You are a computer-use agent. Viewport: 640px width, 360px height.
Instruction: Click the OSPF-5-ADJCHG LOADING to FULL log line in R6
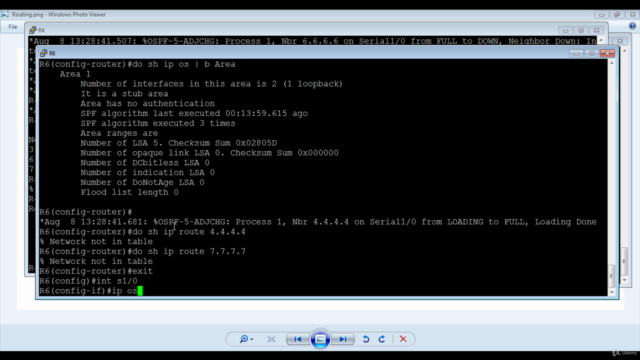(318, 222)
